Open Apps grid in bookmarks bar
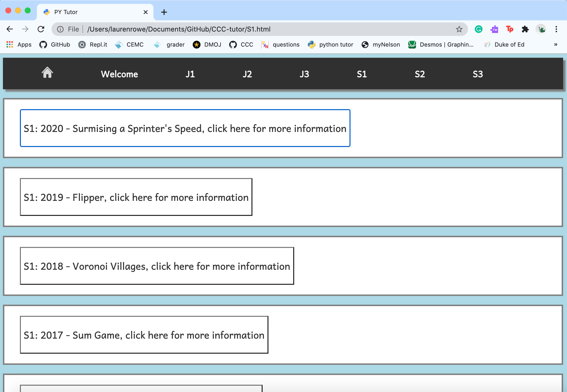The width and height of the screenshot is (567, 392). coord(19,44)
